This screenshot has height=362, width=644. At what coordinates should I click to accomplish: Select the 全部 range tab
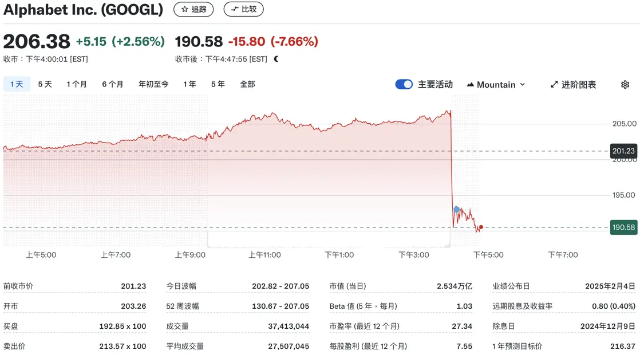247,84
